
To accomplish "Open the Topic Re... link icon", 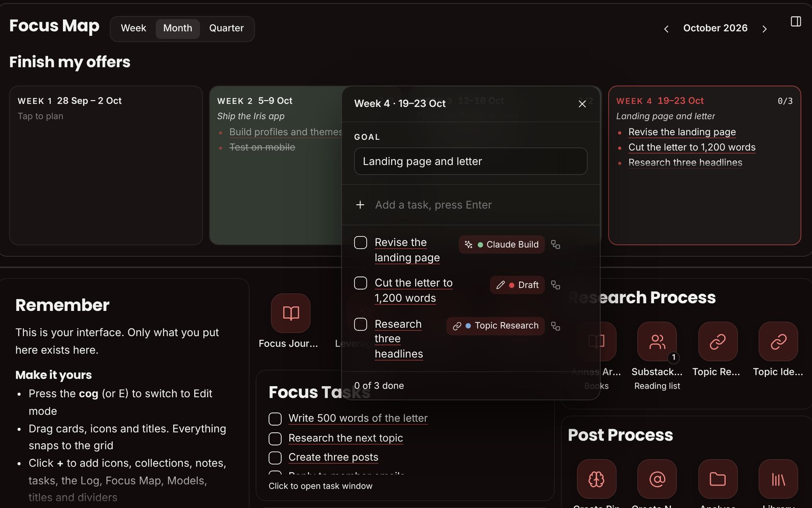I will 718,341.
